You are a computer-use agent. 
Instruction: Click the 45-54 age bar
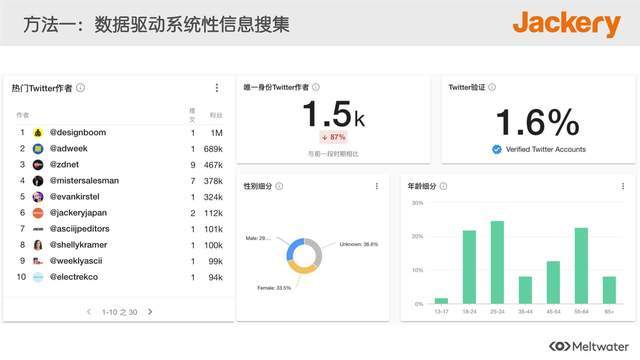pyautogui.click(x=553, y=282)
